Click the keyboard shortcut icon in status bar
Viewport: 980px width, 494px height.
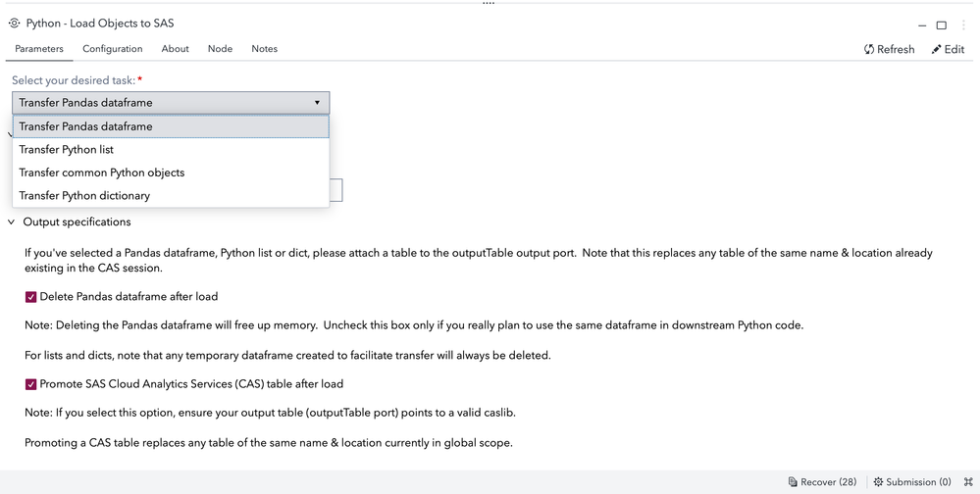tap(967, 482)
